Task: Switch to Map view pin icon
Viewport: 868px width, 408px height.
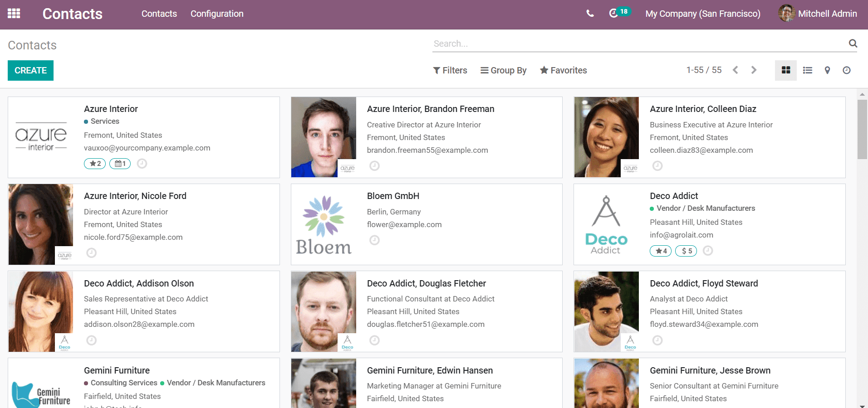Action: (x=827, y=70)
